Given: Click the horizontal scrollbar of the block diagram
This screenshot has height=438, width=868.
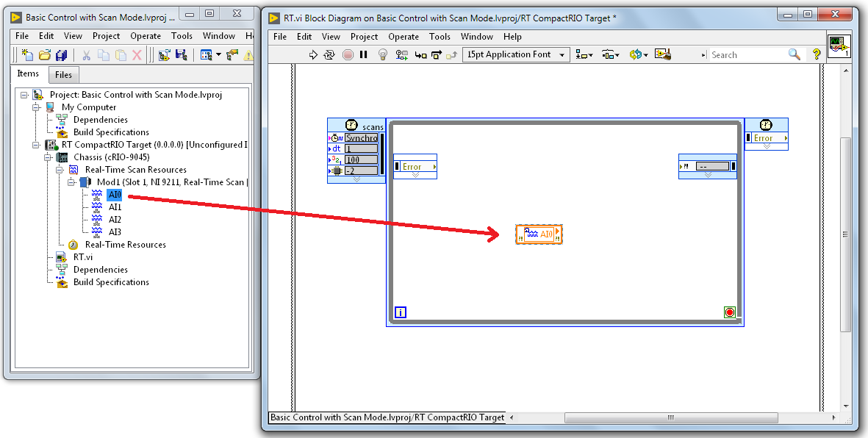Looking at the screenshot, I should click(669, 417).
